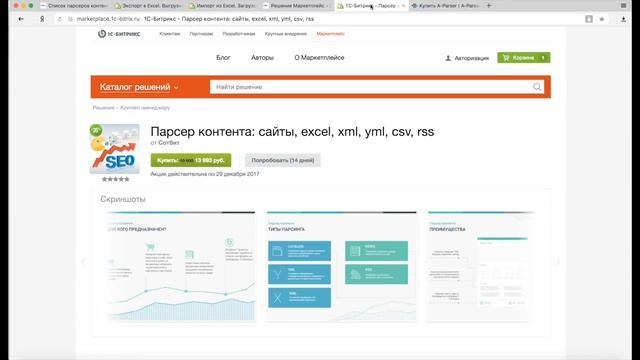Open 'Клиентам' in top navigation

[169, 34]
